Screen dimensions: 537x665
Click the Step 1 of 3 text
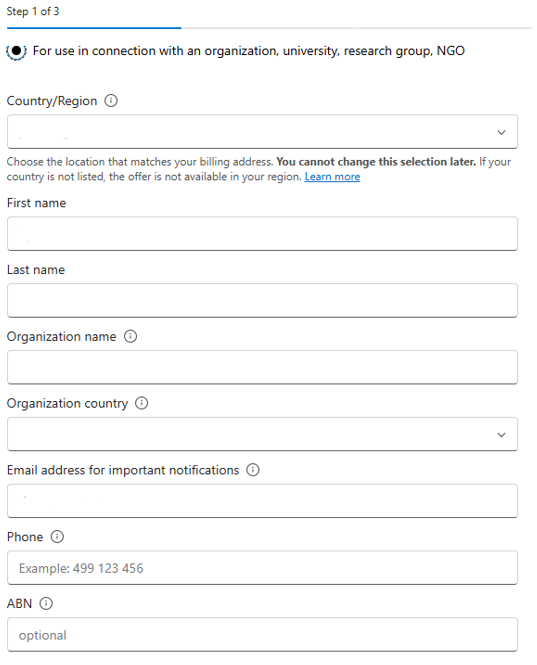[33, 11]
